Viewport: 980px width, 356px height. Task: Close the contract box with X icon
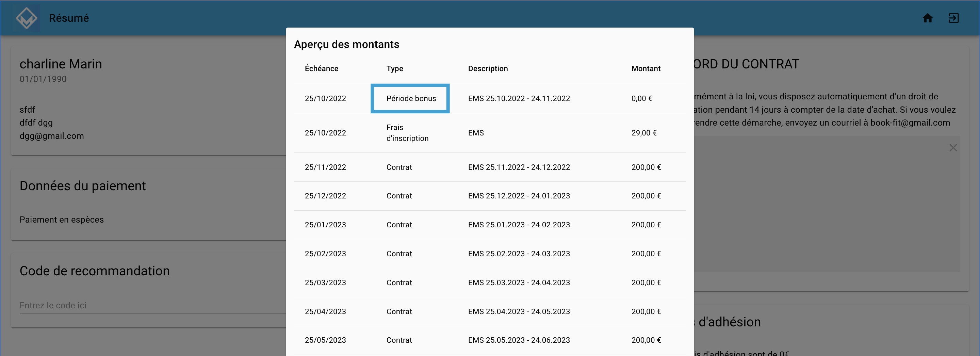[x=953, y=148]
